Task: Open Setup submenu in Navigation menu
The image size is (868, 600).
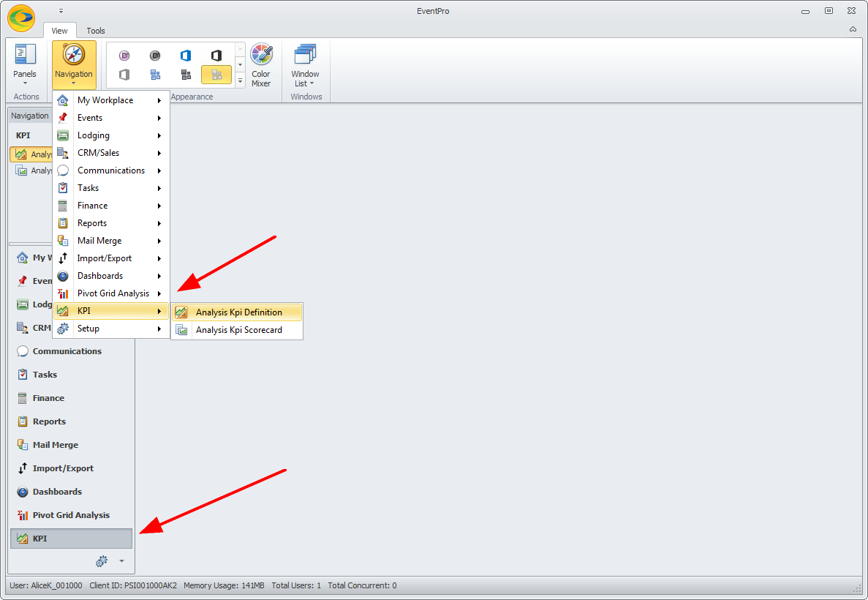Action: (x=111, y=329)
